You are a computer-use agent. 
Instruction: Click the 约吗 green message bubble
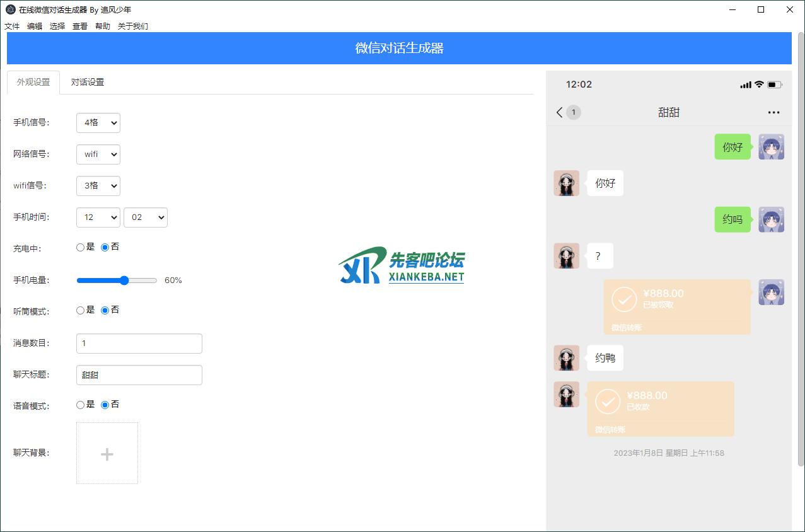click(x=733, y=220)
